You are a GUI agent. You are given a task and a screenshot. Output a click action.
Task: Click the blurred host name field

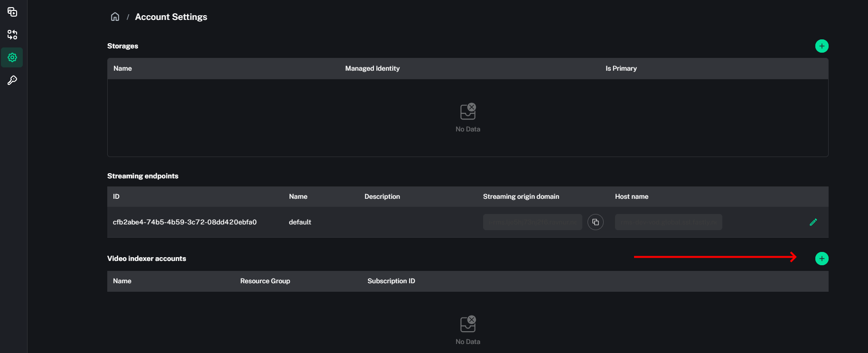point(668,222)
